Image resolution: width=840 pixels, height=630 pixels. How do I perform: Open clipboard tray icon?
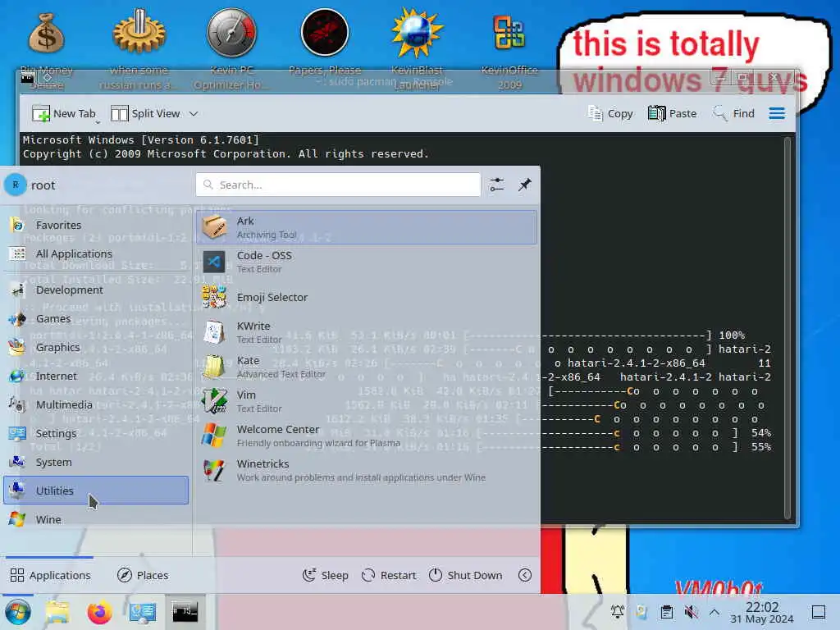point(666,612)
